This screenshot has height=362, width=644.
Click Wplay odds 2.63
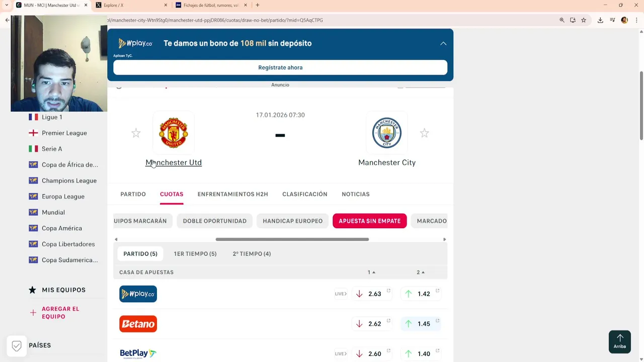372,294
